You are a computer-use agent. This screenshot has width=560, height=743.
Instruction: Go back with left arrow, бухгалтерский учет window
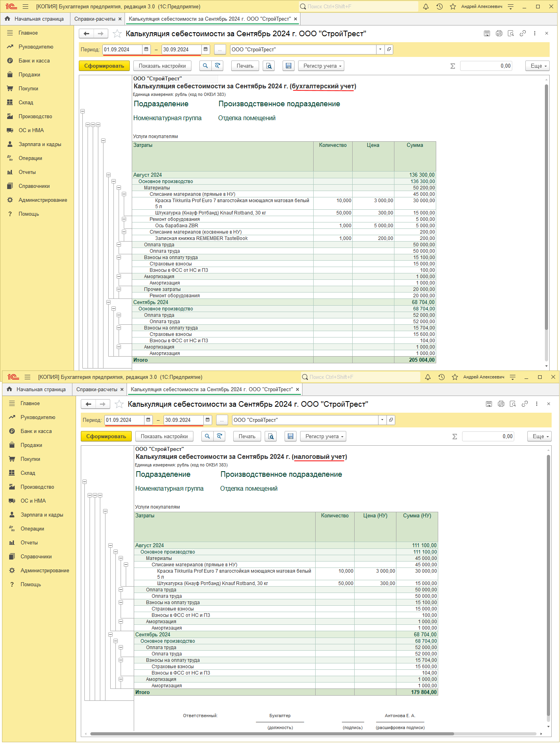(x=86, y=34)
